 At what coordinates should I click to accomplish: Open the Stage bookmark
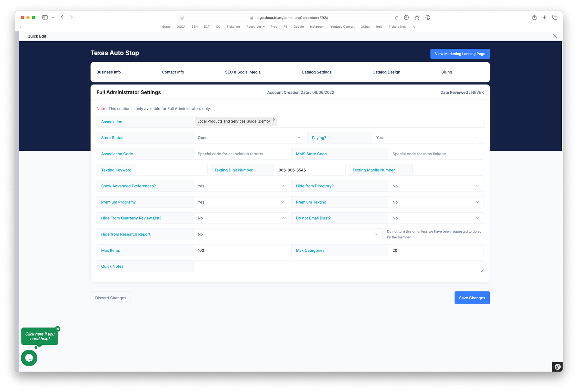coord(166,27)
